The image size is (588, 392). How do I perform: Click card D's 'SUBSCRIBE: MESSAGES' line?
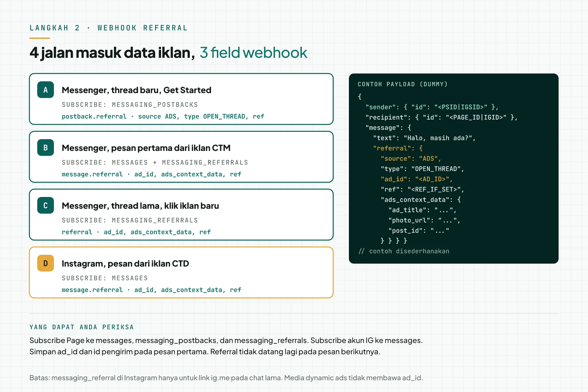click(x=105, y=278)
